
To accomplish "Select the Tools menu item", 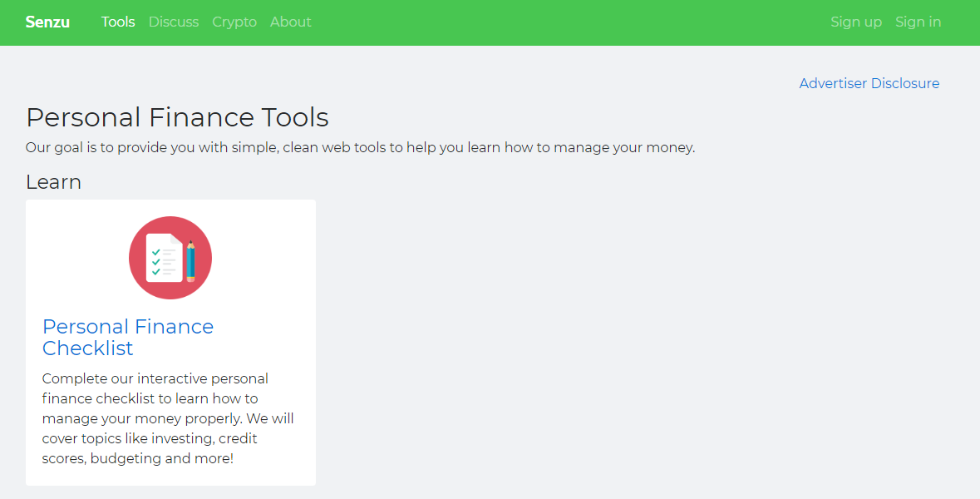I will click(x=118, y=22).
